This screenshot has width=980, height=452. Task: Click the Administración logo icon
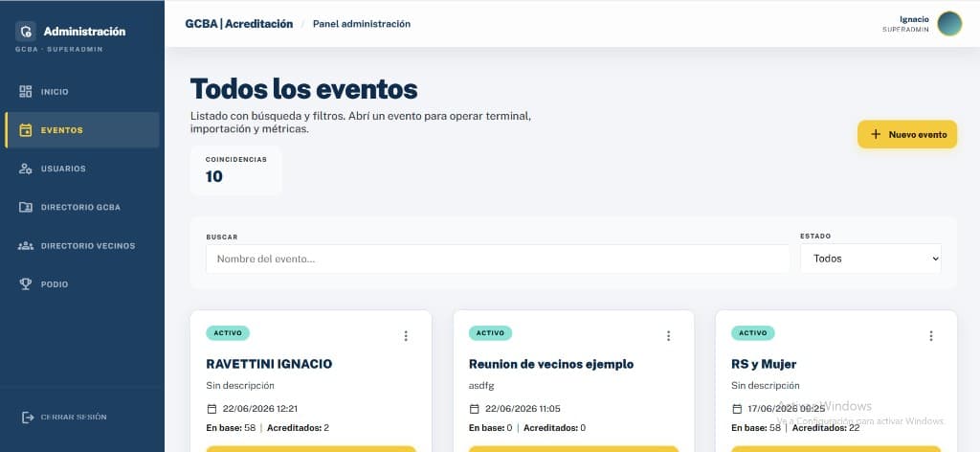(x=26, y=32)
